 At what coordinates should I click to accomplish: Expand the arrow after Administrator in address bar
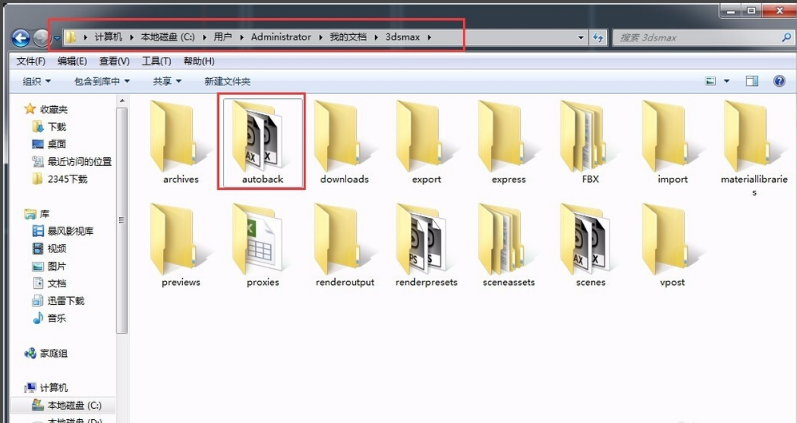coord(320,37)
